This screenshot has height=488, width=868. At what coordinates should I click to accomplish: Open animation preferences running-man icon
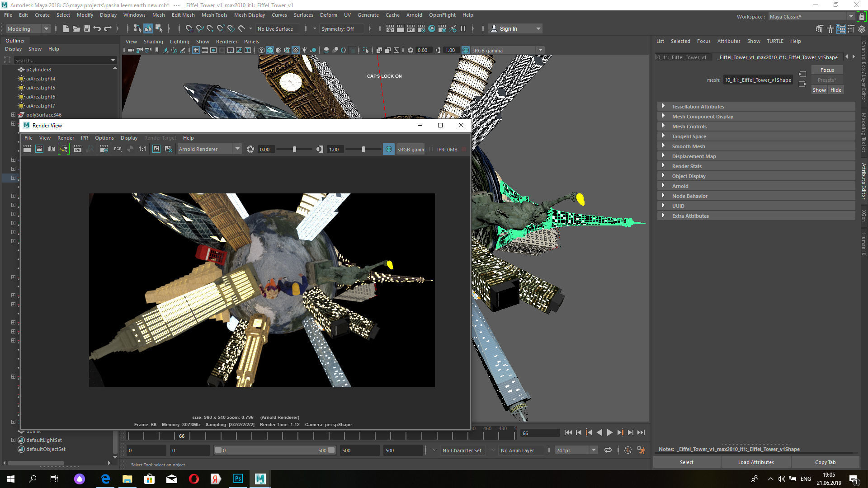641,450
